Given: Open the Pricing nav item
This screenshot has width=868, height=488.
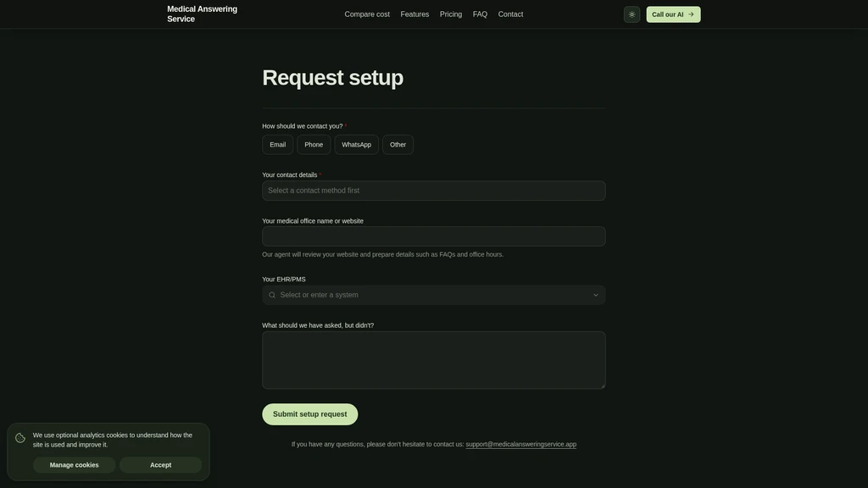Looking at the screenshot, I should tap(451, 14).
